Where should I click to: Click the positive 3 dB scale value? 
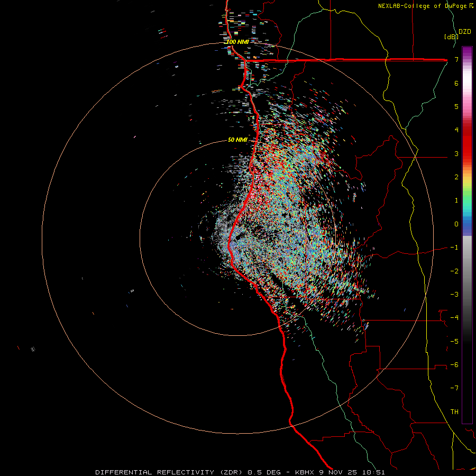(x=456, y=153)
